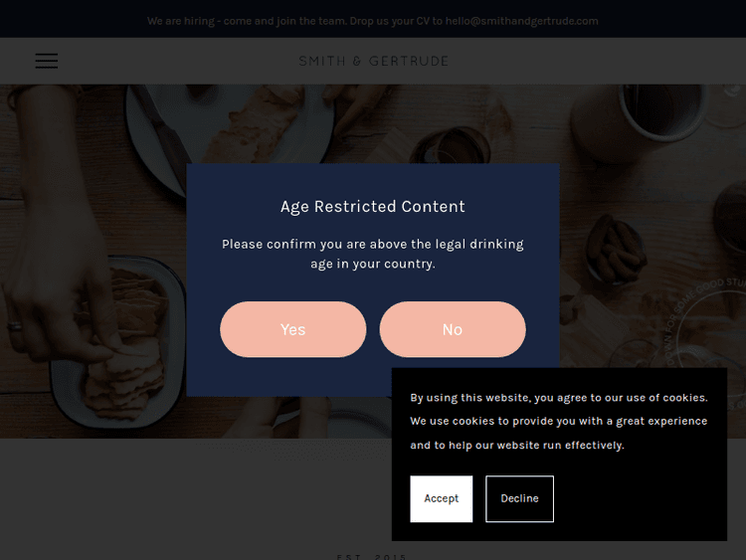Image resolution: width=746 pixels, height=560 pixels.
Task: Decline the website cookies
Action: pyautogui.click(x=519, y=498)
